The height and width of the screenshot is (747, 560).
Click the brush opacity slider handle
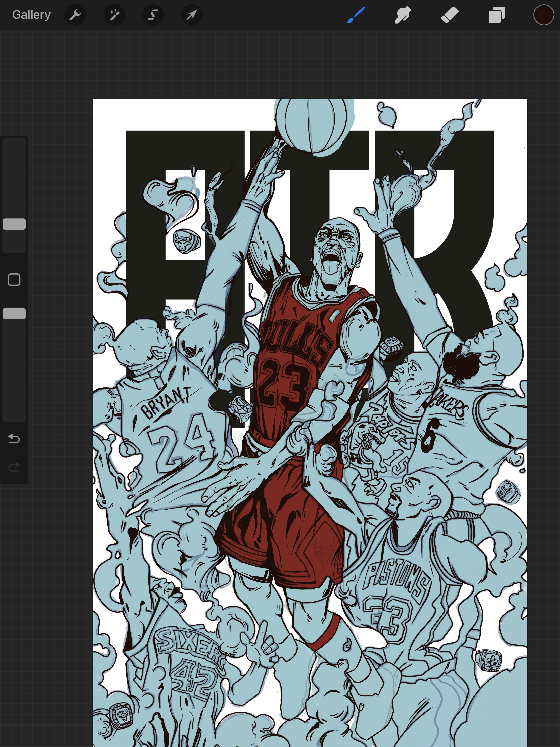tap(14, 313)
